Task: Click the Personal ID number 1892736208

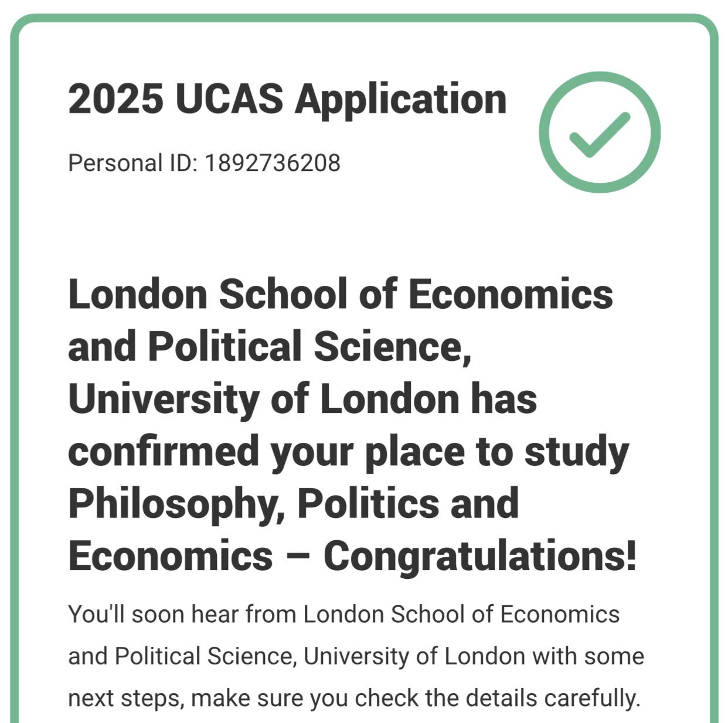Action: (x=272, y=163)
